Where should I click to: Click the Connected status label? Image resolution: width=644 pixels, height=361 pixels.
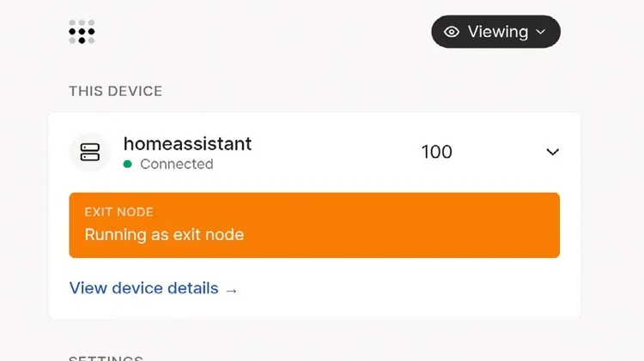click(x=177, y=164)
